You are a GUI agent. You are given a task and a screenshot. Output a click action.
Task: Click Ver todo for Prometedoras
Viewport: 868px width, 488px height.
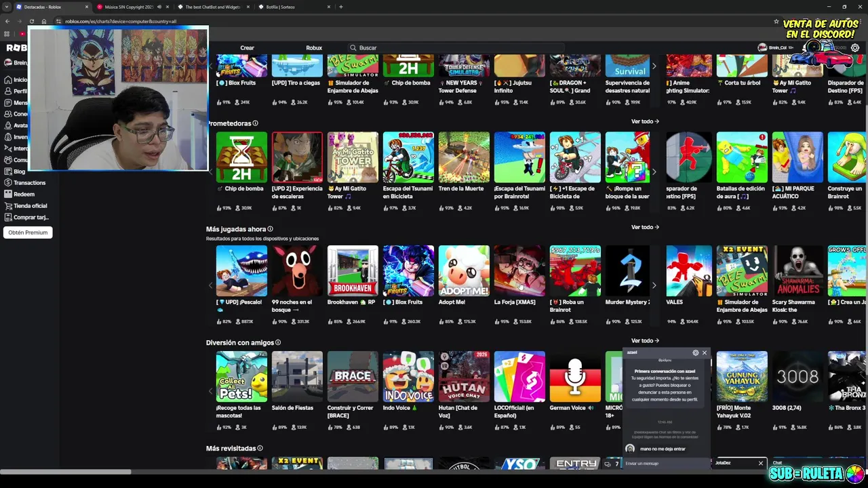645,121
